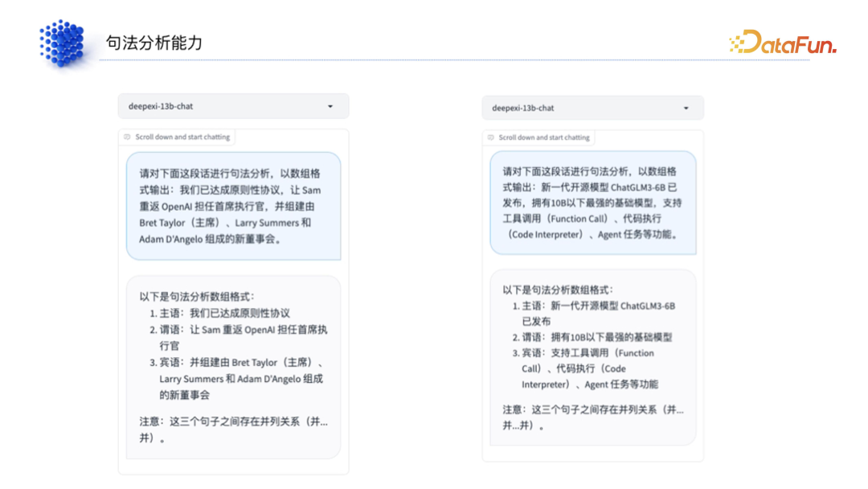Click the left "Scroll down and start chatting" label
Screen dimensions: 868x489
click(x=182, y=138)
